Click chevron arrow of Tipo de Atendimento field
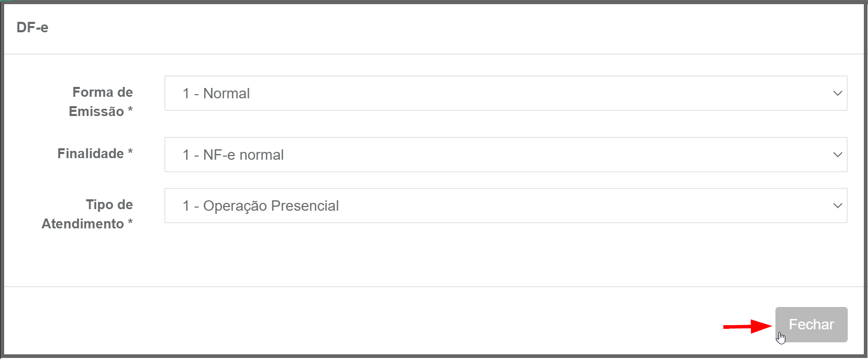868x359 pixels. click(837, 206)
